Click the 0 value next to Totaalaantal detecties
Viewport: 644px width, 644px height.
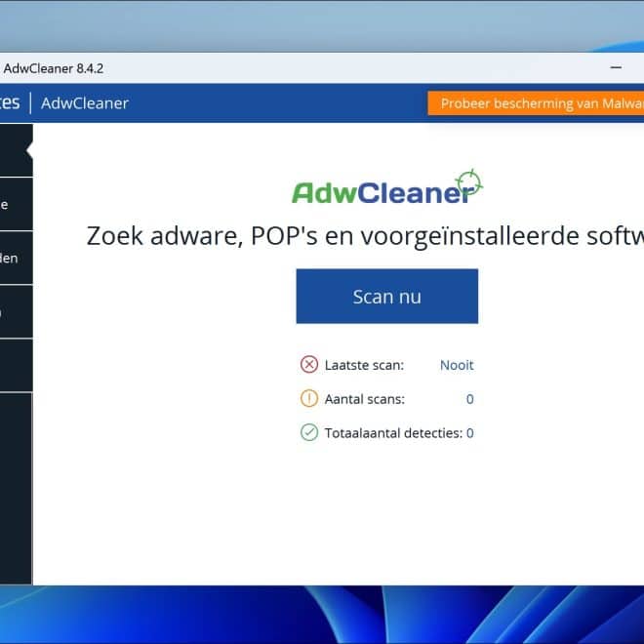470,433
